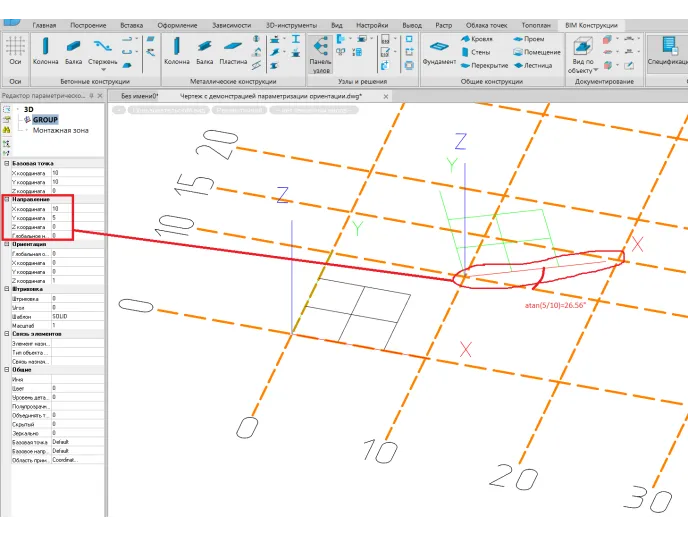688x537 pixels.
Task: Collapse the Ориентация section
Action: 7,244
